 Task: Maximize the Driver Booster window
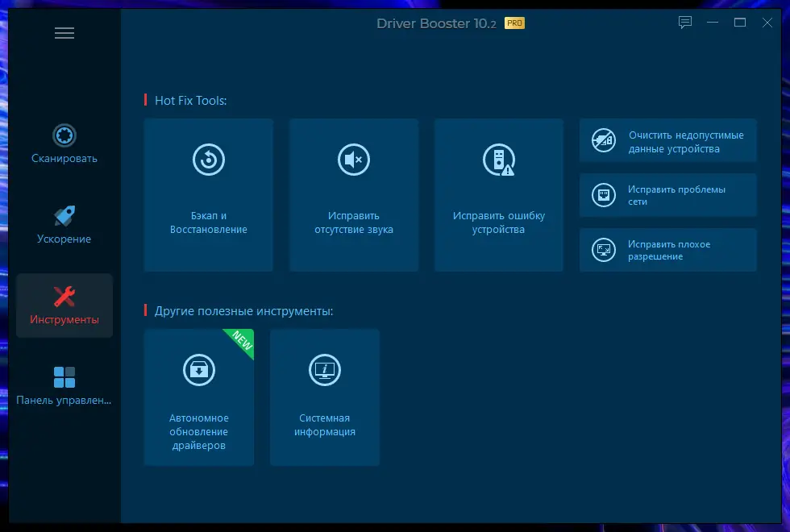pos(740,23)
